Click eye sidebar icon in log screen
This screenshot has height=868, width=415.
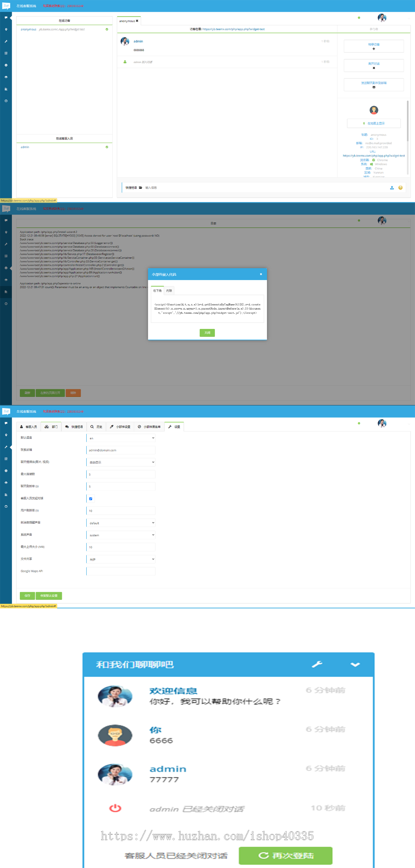(x=6, y=280)
